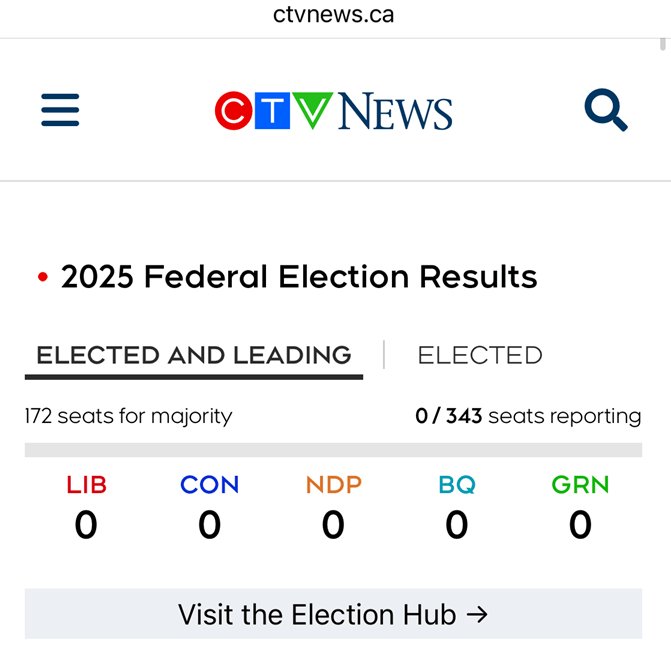Click the seat count under LIB
The image size is (671, 654).
(86, 525)
